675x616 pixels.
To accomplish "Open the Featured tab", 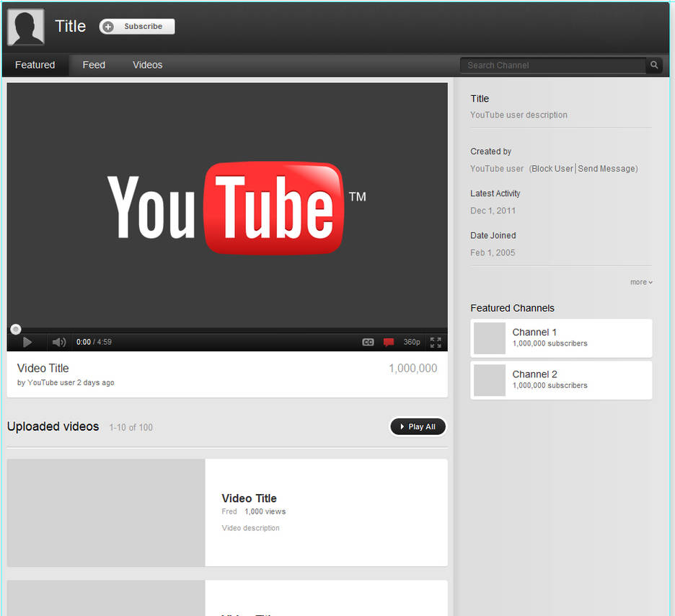I will coord(35,65).
